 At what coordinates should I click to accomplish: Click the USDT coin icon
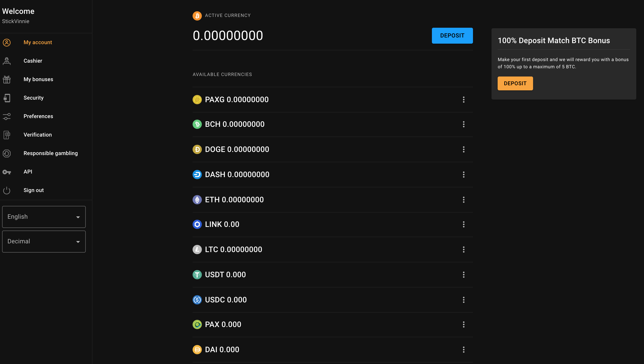tap(197, 275)
